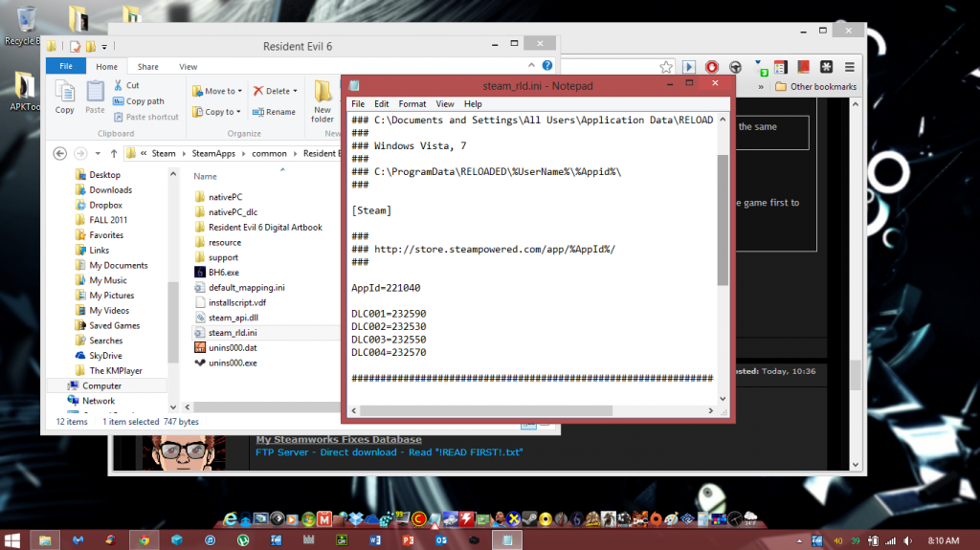Open the Move to dropdown
This screenshot has width=980, height=550.
point(217,91)
